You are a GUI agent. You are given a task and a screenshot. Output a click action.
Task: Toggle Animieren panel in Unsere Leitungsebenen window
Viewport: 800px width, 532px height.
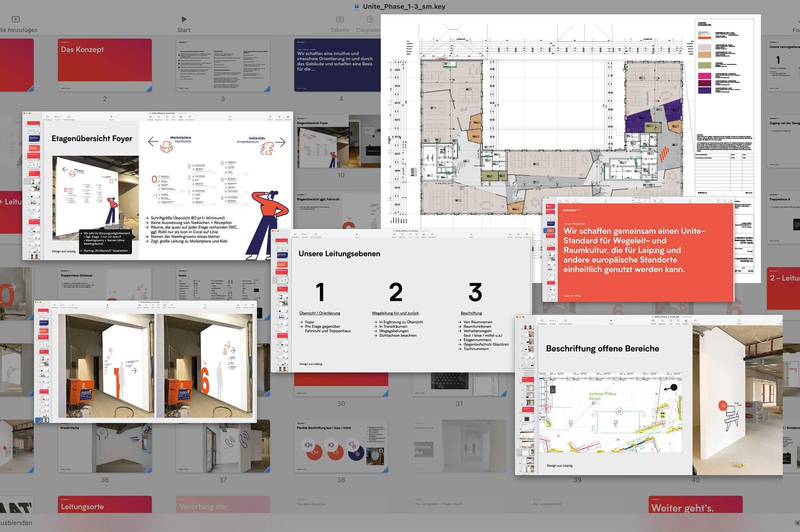pos(518,234)
